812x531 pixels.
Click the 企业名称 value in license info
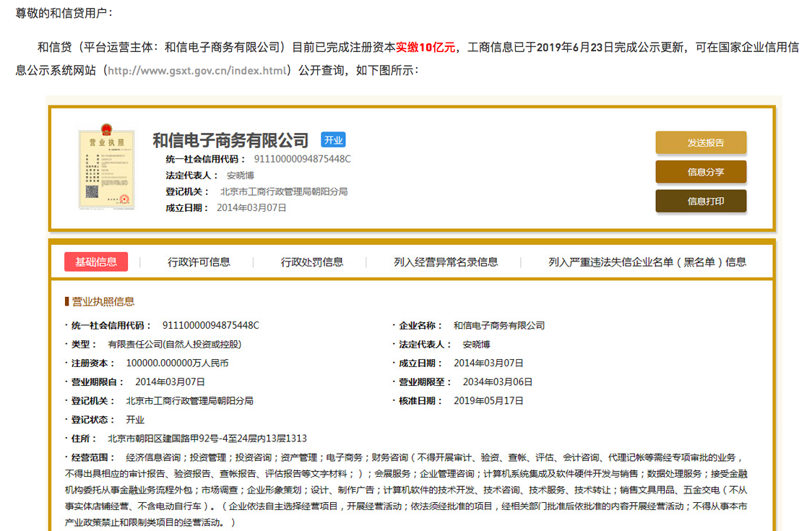pos(499,325)
